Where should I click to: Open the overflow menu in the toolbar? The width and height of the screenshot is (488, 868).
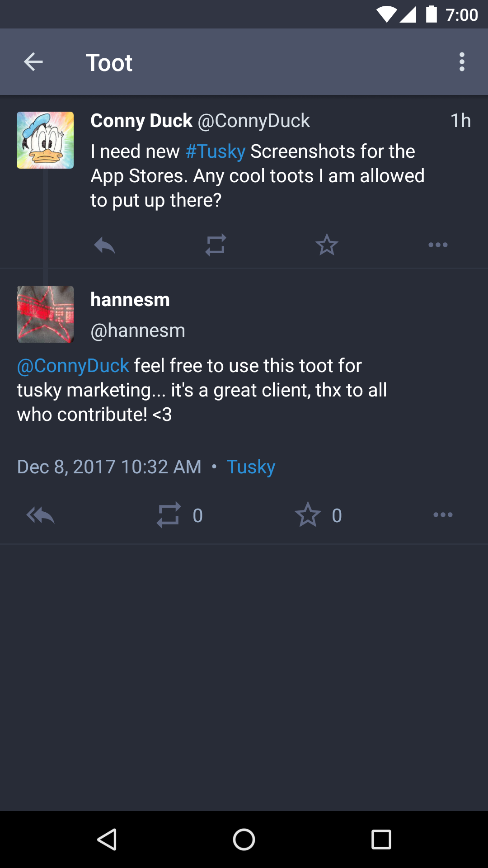coord(462,61)
